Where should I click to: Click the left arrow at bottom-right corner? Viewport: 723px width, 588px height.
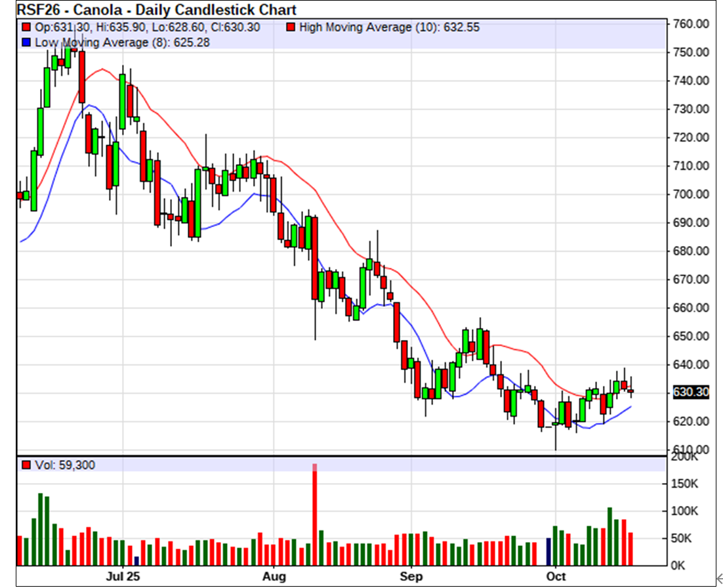[718, 577]
